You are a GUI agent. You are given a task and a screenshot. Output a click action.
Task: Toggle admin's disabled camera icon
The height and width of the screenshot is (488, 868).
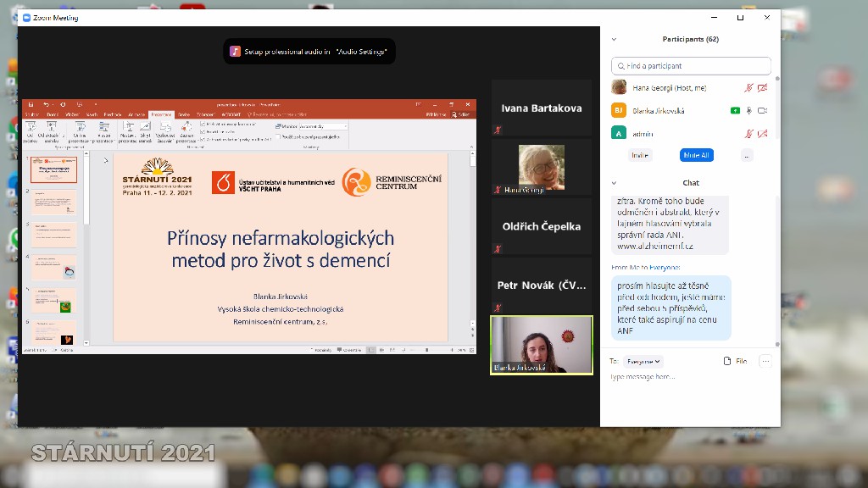click(x=762, y=134)
